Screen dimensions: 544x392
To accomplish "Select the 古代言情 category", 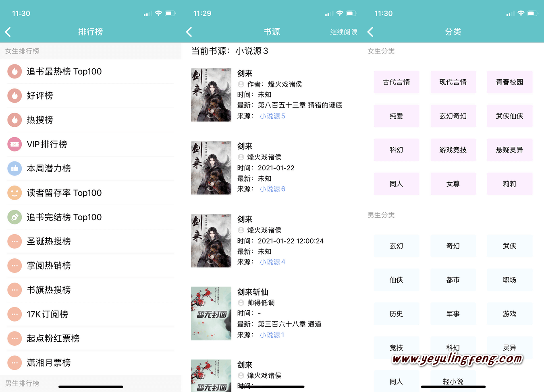I will tap(397, 82).
